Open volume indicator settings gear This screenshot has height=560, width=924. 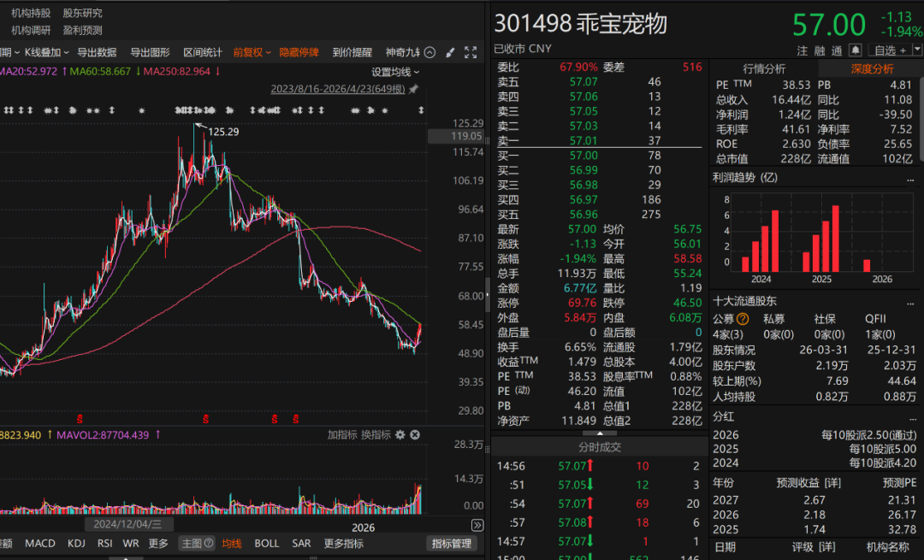tap(400, 434)
